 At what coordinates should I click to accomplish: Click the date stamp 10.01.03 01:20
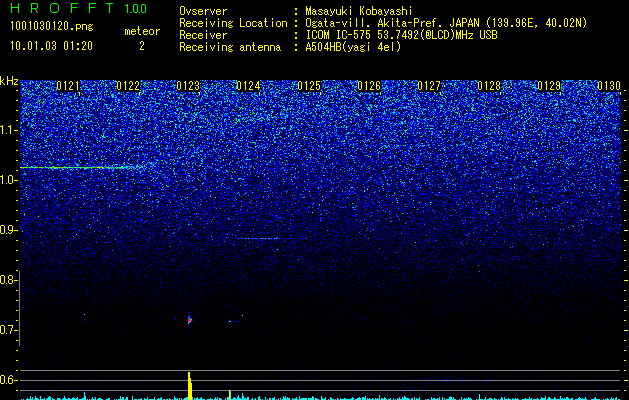point(51,46)
